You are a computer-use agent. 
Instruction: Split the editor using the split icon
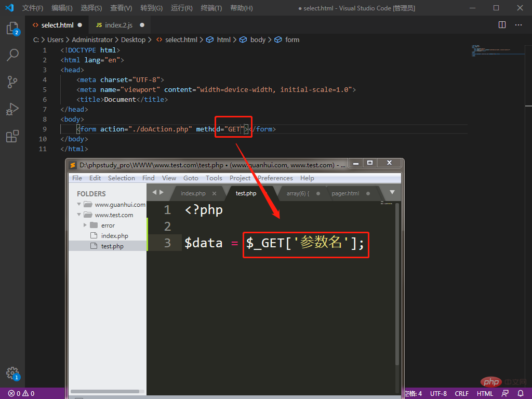[x=501, y=24]
